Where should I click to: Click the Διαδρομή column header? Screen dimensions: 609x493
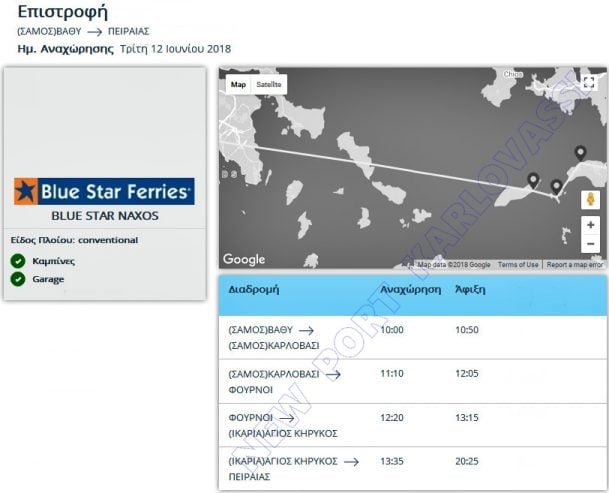[253, 288]
